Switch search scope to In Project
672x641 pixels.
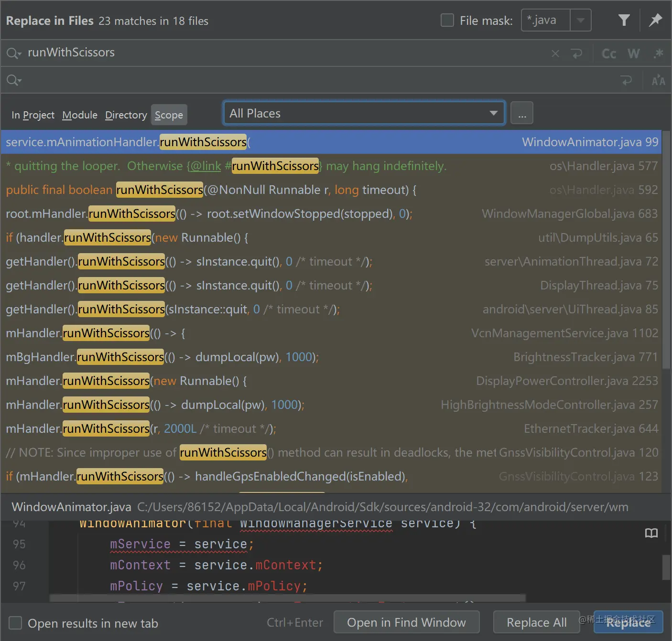click(33, 115)
